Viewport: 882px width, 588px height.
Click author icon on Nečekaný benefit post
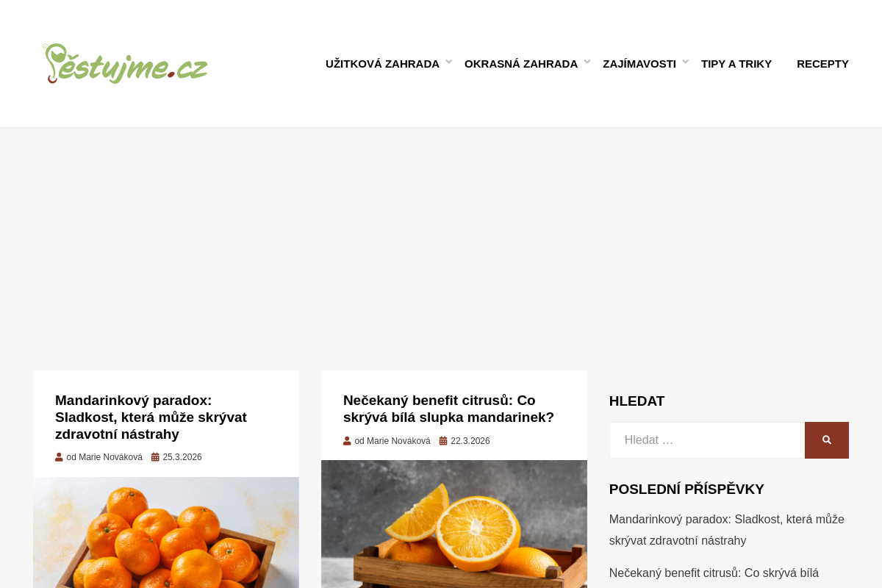tap(347, 441)
